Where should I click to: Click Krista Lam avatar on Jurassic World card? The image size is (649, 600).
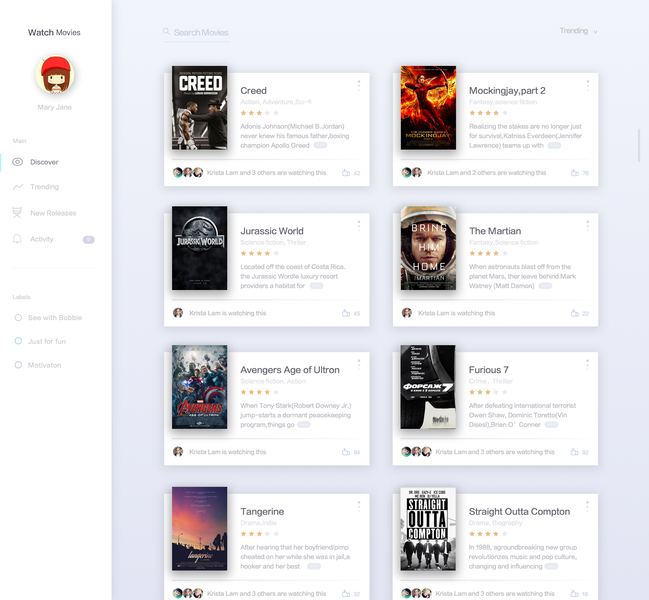[178, 313]
